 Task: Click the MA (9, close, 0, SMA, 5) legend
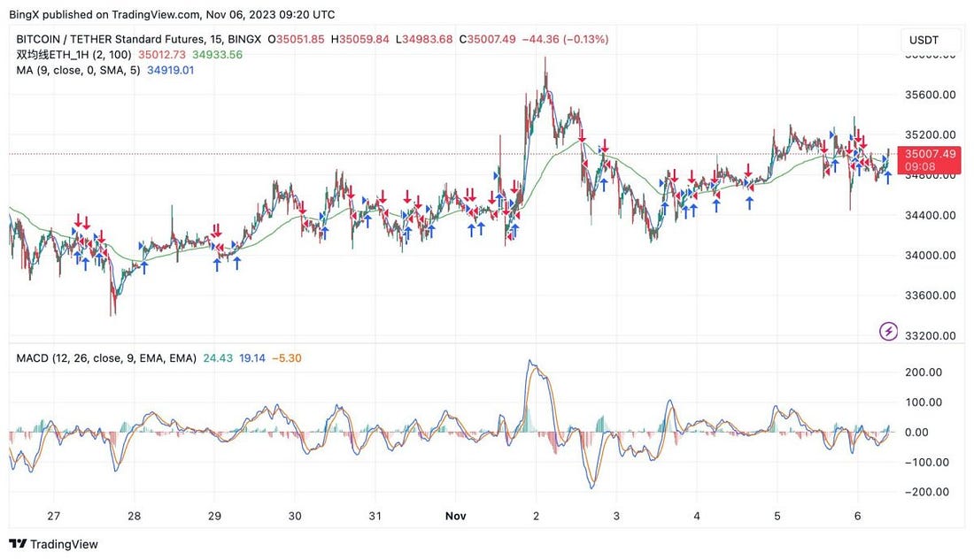[x=78, y=70]
